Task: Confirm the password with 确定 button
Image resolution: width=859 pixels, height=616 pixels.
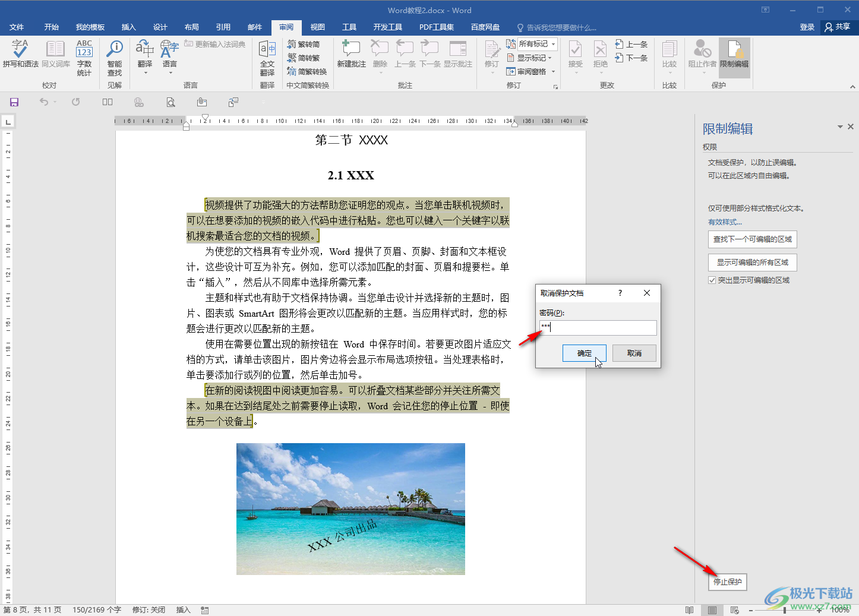Action: click(x=585, y=353)
